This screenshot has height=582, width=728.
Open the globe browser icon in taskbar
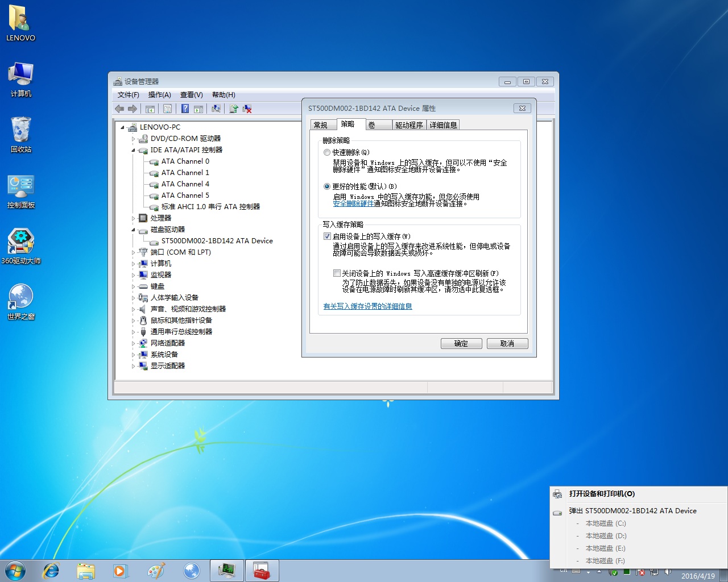[191, 571]
